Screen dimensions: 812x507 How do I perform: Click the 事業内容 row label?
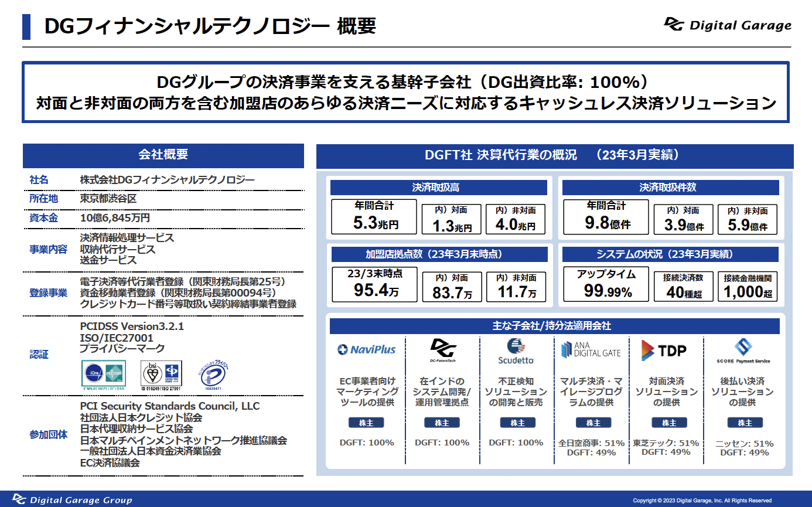coord(49,249)
